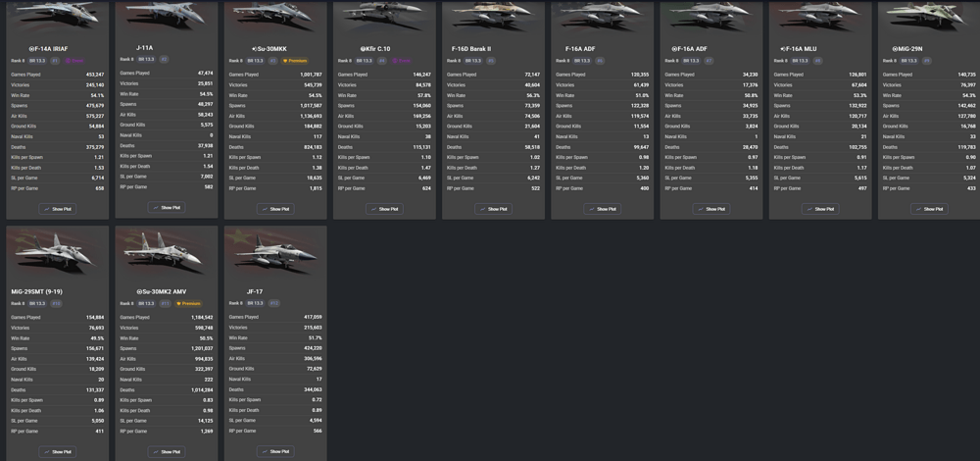Click the BR 13.3 badge on the J-11A card
This screenshot has height=461, width=980.
(x=147, y=59)
